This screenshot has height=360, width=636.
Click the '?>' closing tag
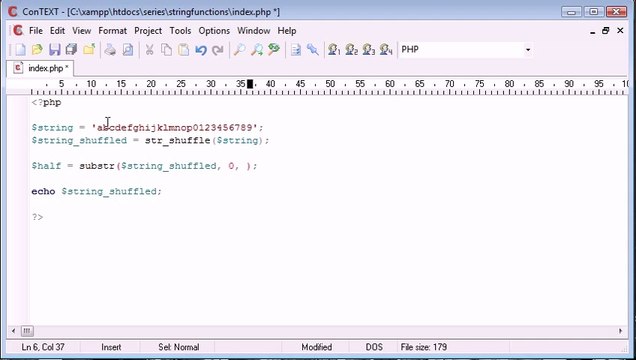point(37,217)
